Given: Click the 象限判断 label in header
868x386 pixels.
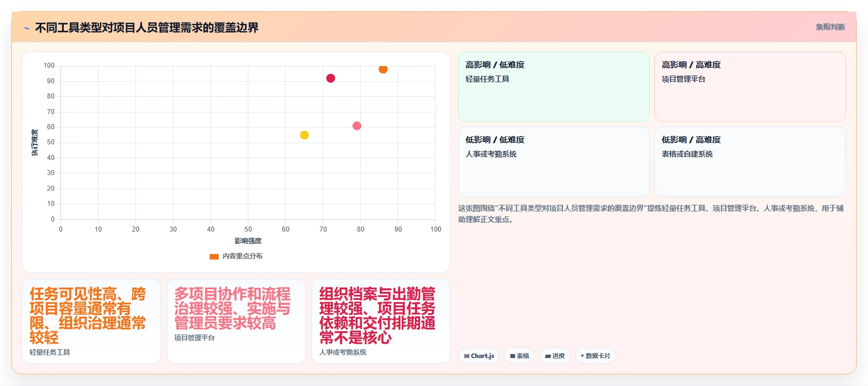Looking at the screenshot, I should (x=830, y=27).
